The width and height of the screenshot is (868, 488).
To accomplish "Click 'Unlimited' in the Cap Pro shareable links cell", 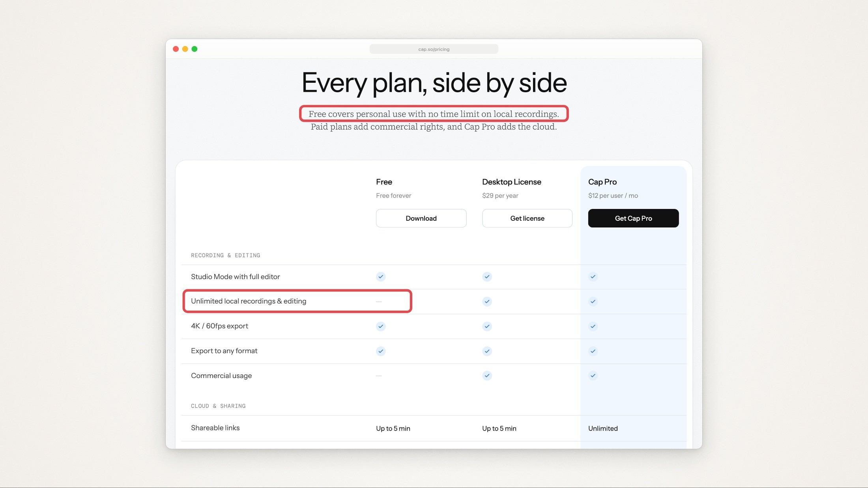I will 603,428.
